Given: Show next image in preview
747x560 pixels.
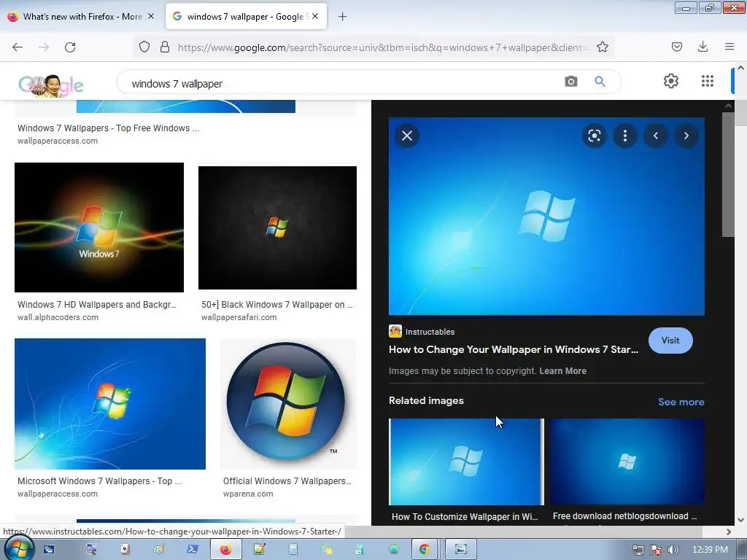Looking at the screenshot, I should pos(686,136).
